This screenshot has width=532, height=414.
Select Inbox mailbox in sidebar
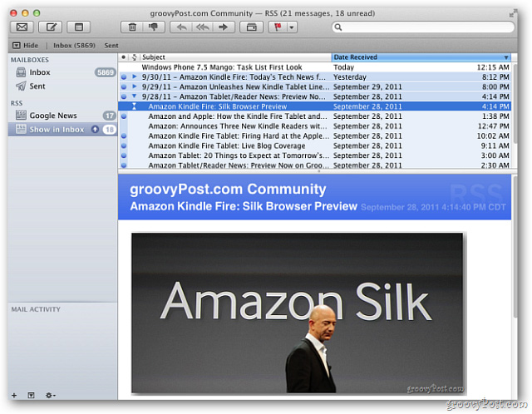tap(63, 72)
